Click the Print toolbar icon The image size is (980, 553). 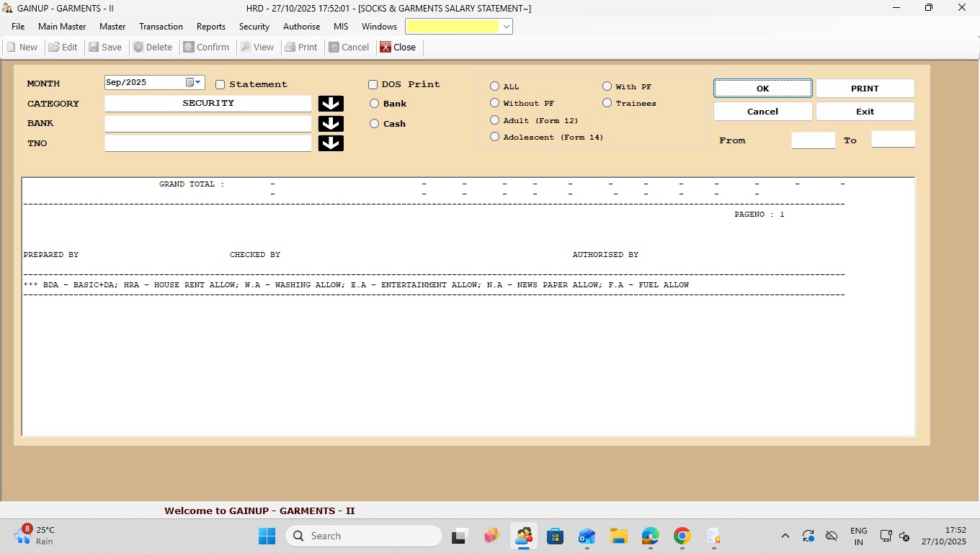pos(290,48)
